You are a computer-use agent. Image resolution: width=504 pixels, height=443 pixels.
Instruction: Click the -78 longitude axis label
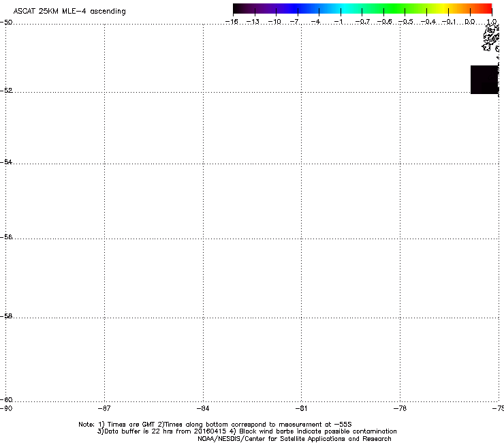(400, 408)
